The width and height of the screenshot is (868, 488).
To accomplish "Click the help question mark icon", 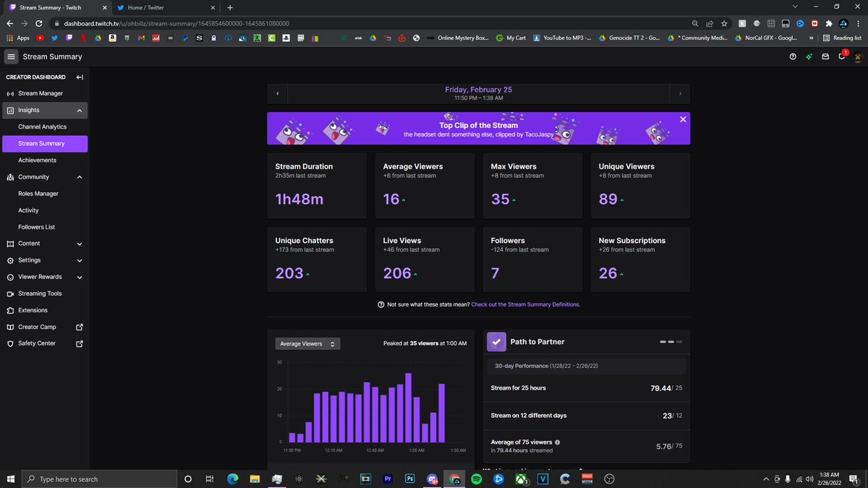I will coord(791,56).
